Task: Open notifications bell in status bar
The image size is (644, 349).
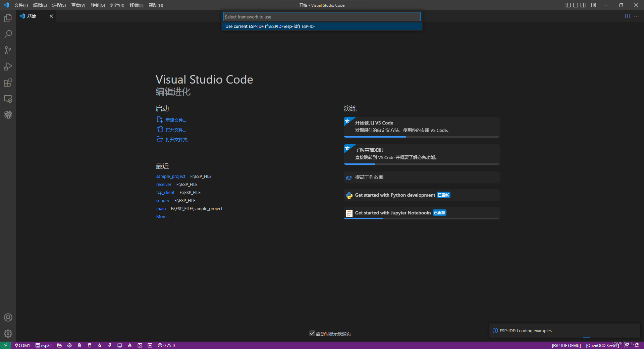Action: pyautogui.click(x=637, y=345)
